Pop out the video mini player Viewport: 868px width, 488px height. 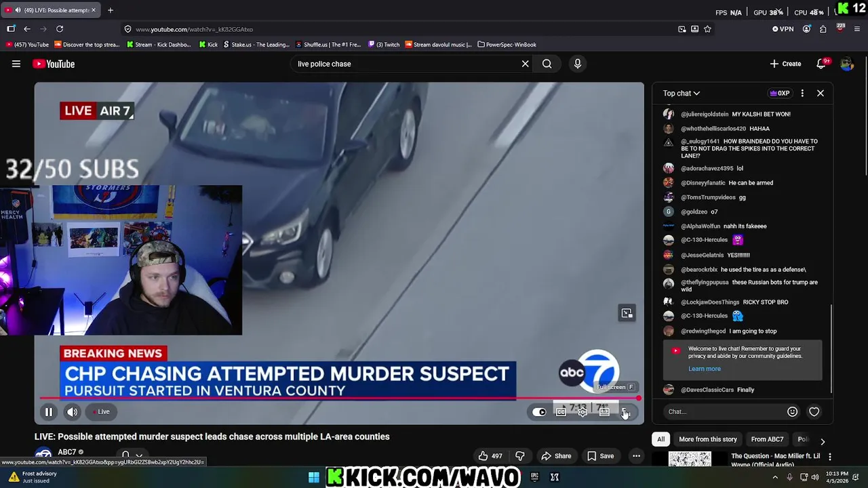click(x=627, y=313)
